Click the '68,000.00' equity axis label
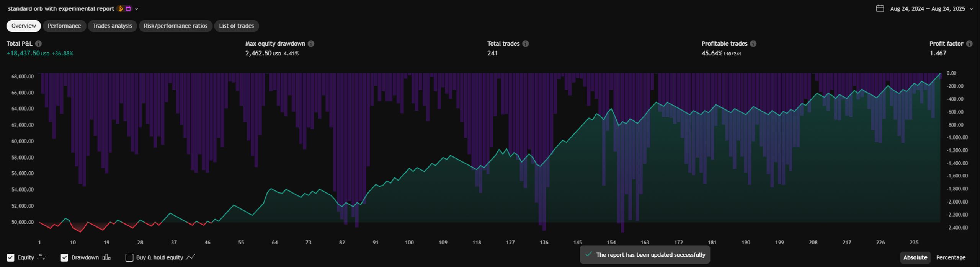Viewport: 980px width, 267px height. click(23, 77)
